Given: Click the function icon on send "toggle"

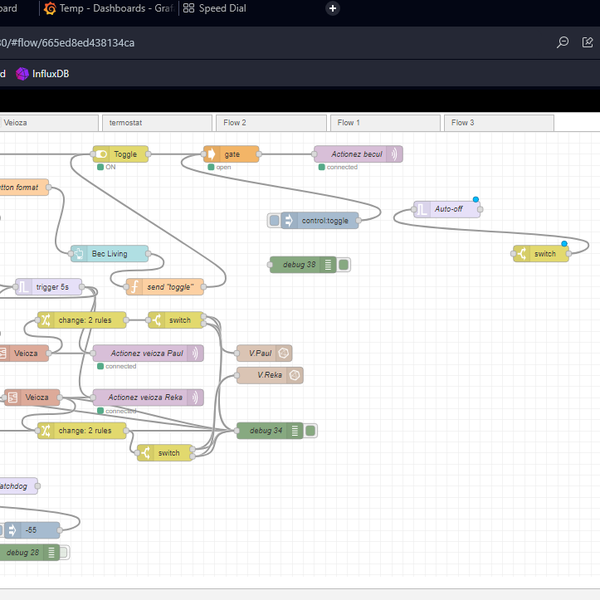Looking at the screenshot, I should [134, 287].
